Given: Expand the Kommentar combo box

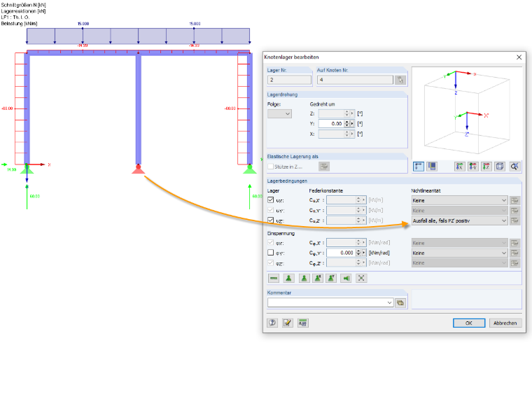Looking at the screenshot, I should click(389, 302).
